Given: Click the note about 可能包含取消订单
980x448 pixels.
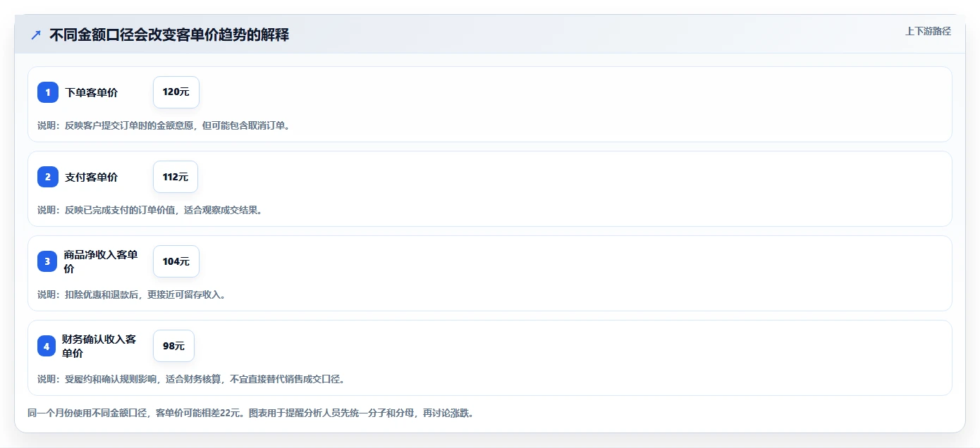Looking at the screenshot, I should click(164, 125).
